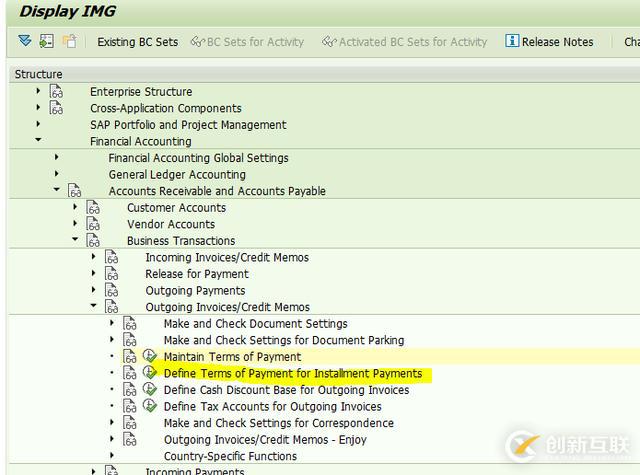Click the position/where-used toolbar icon next to Expand All
Viewport: 640px width, 475px height.
47,41
